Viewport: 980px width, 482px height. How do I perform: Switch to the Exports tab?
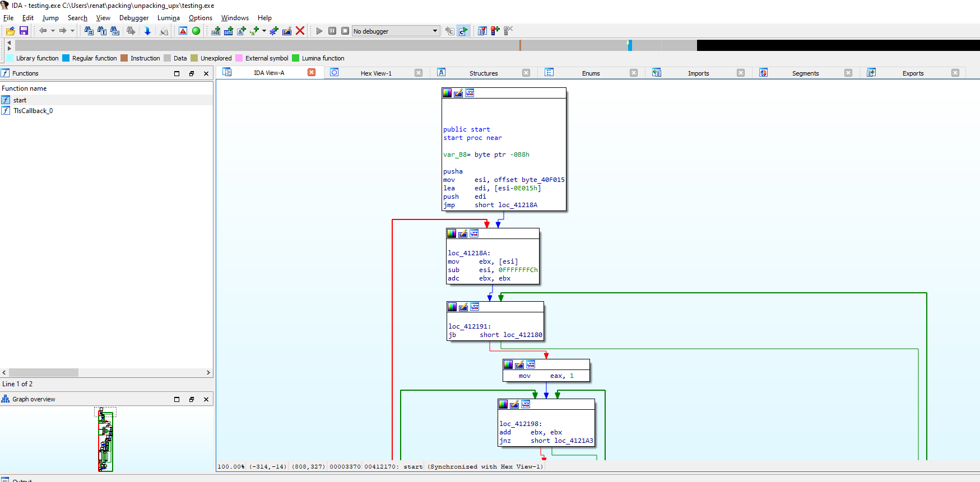click(x=913, y=73)
